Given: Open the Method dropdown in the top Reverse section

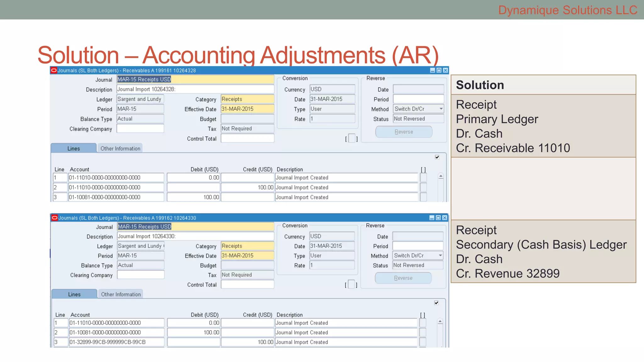Looking at the screenshot, I should pyautogui.click(x=441, y=109).
